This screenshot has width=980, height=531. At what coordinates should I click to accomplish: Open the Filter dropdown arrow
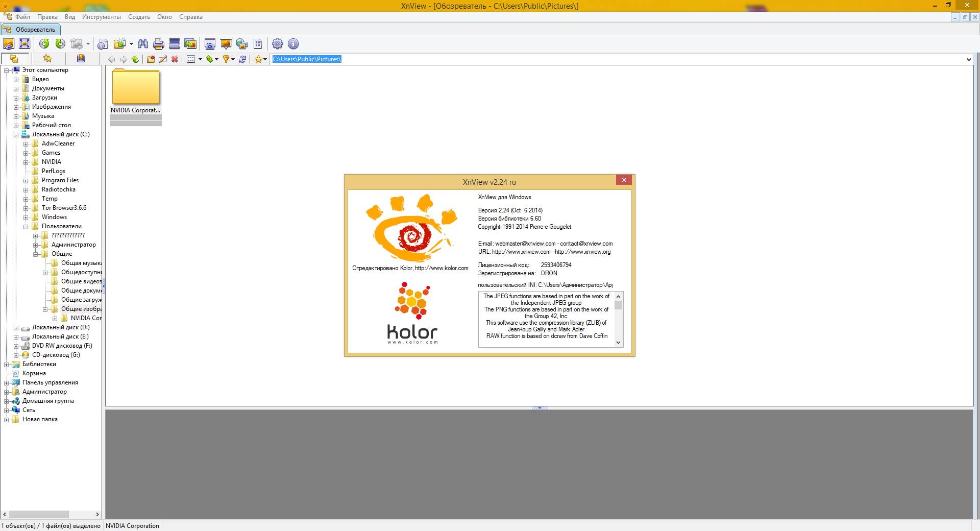[x=233, y=59]
